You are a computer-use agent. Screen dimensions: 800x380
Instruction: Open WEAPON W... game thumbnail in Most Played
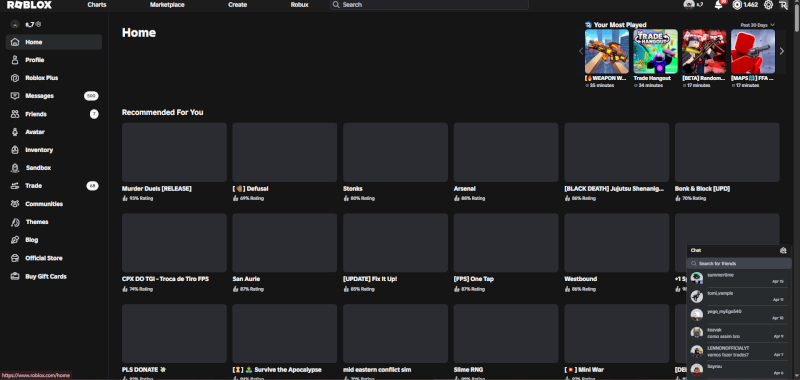click(607, 52)
